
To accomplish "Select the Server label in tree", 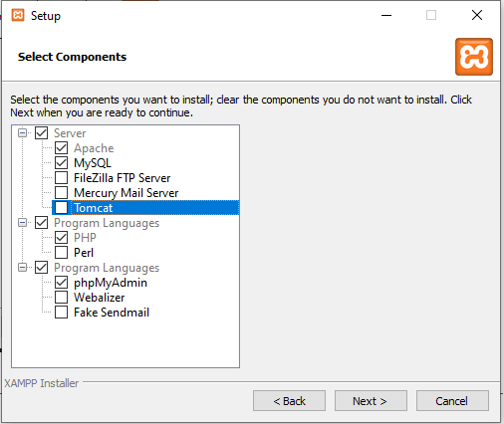I will [70, 133].
